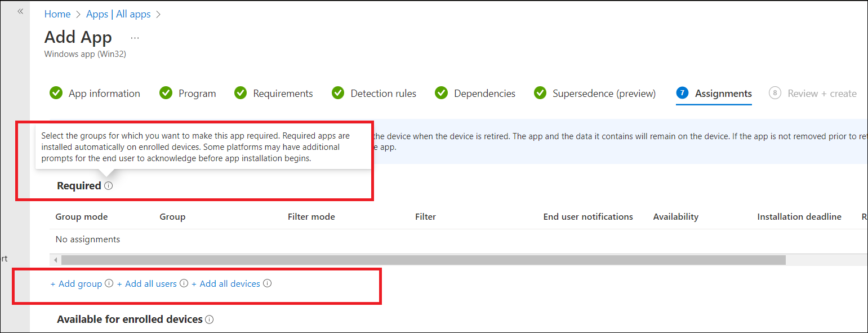
Task: Select the Dependencies tab
Action: coord(484,94)
